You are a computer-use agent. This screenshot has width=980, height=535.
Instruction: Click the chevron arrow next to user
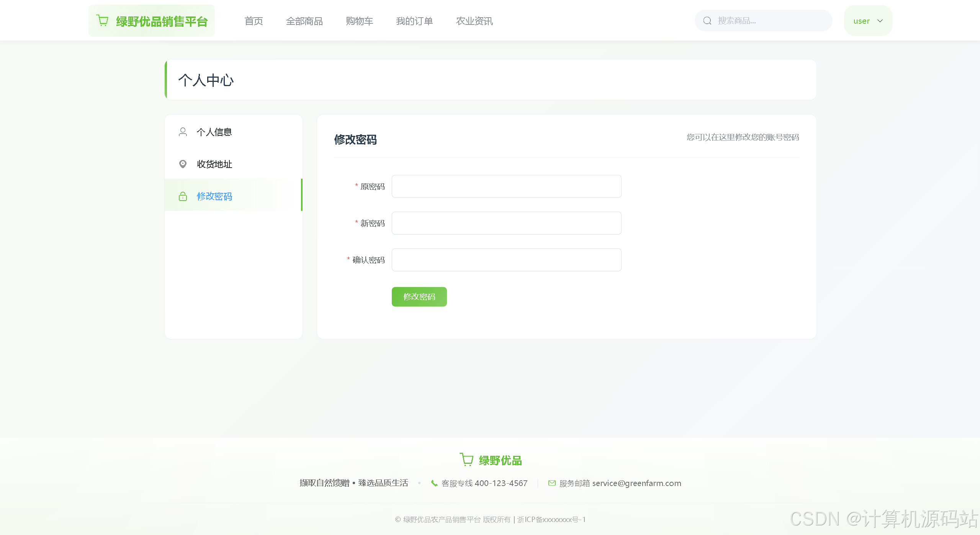(880, 21)
